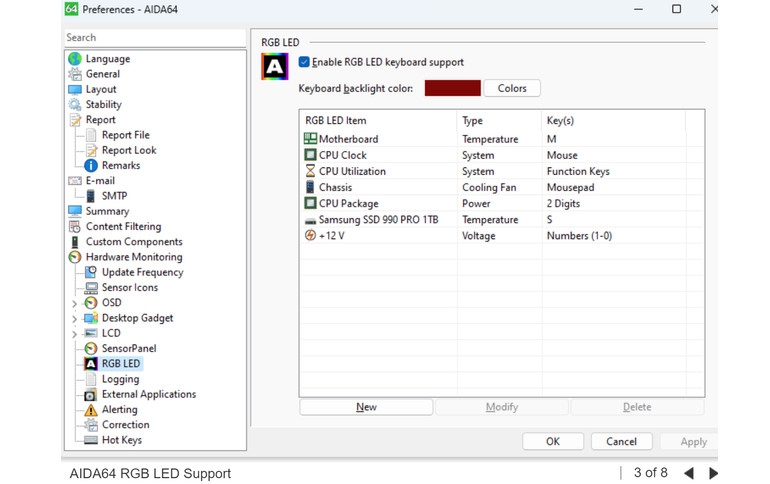Click the Samsung SSD 990 PRO drive icon
This screenshot has height=484, width=770.
[x=310, y=220]
